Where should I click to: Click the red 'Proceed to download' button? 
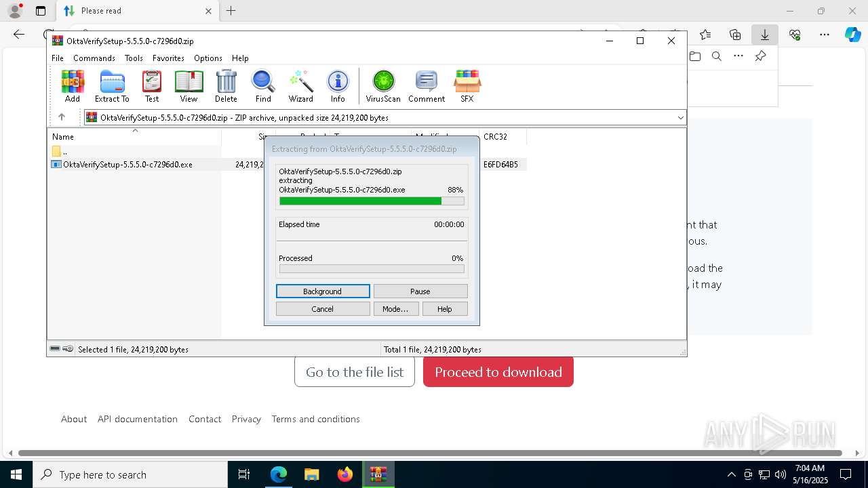click(x=498, y=372)
